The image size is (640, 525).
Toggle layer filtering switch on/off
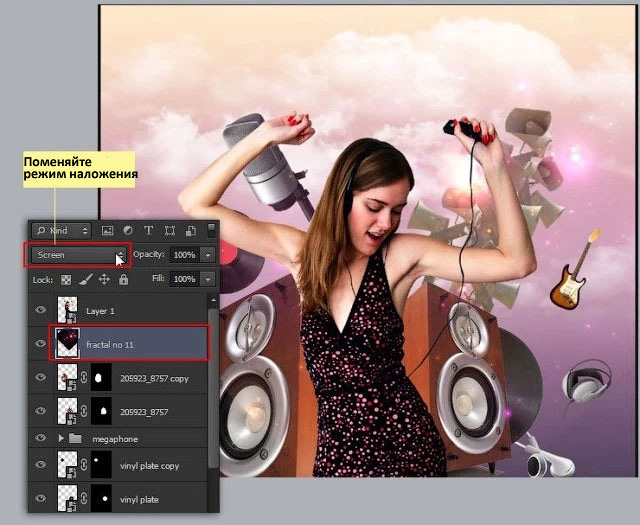point(211,230)
